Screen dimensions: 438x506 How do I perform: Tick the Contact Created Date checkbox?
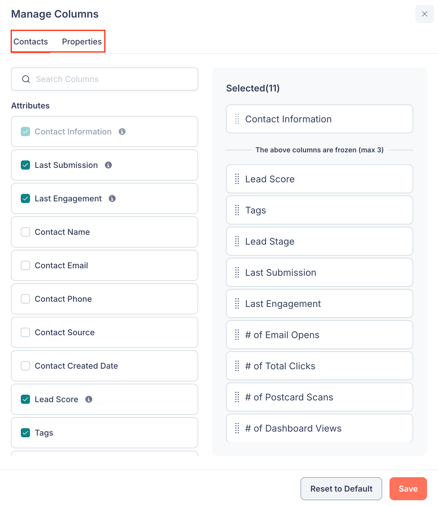25,366
